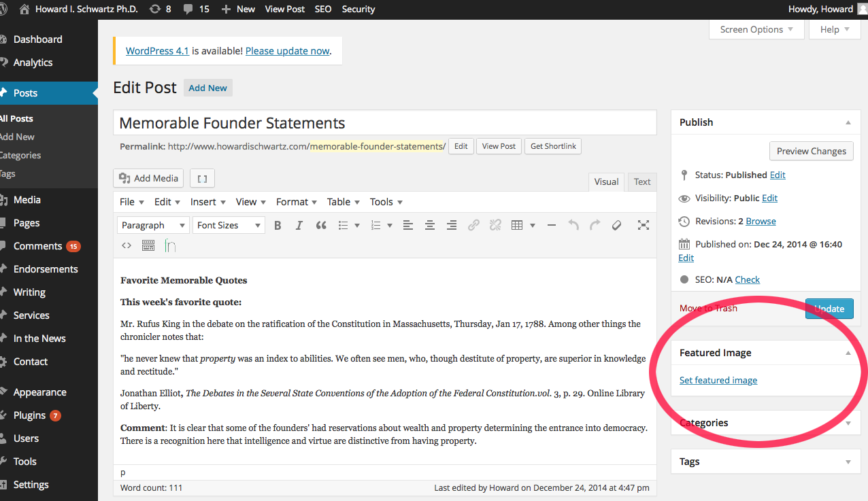
Task: Insert a blockquote from the toolbar
Action: (321, 225)
